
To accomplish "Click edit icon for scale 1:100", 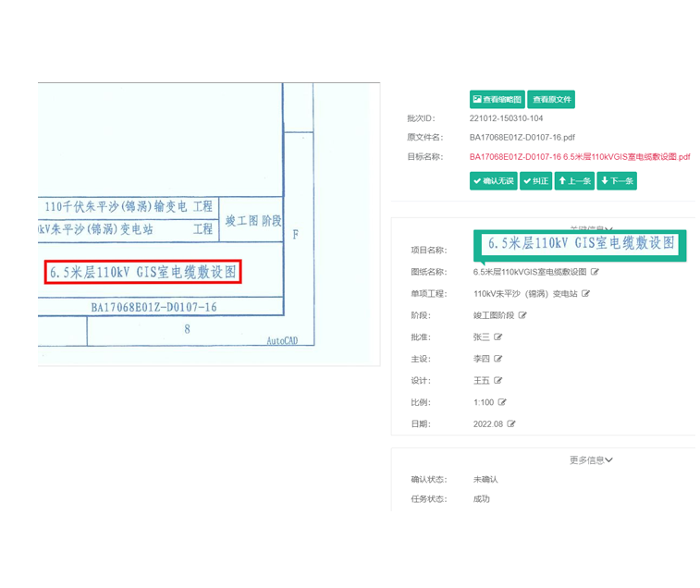I will (x=503, y=402).
